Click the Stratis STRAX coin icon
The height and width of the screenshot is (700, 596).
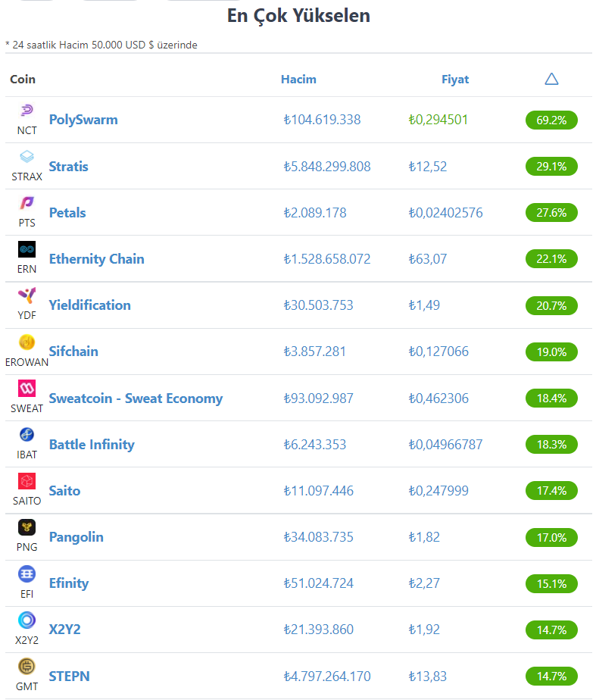(x=27, y=157)
